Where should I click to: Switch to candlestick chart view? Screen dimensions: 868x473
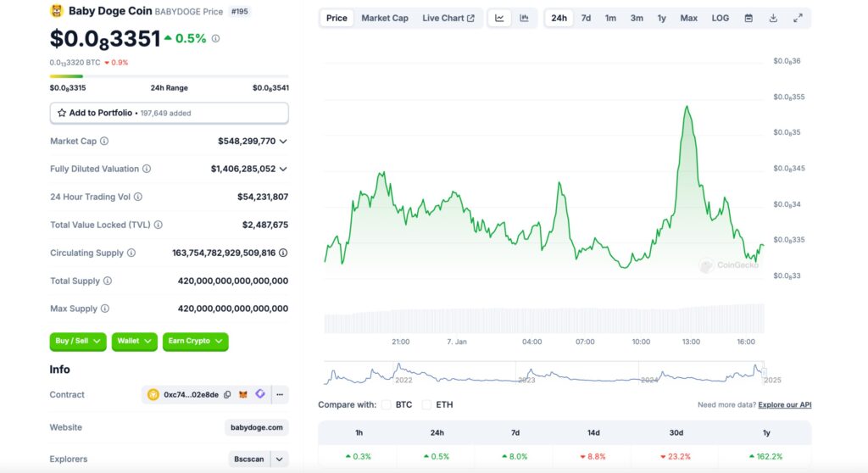[524, 19]
